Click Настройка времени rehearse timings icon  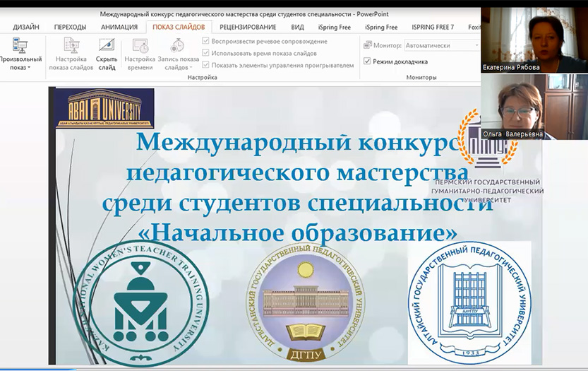click(x=140, y=46)
